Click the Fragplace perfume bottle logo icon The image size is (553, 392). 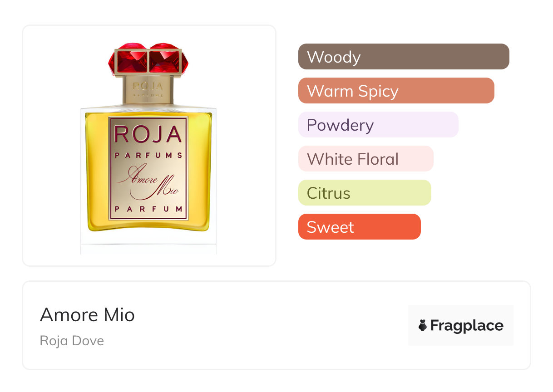pyautogui.click(x=423, y=325)
